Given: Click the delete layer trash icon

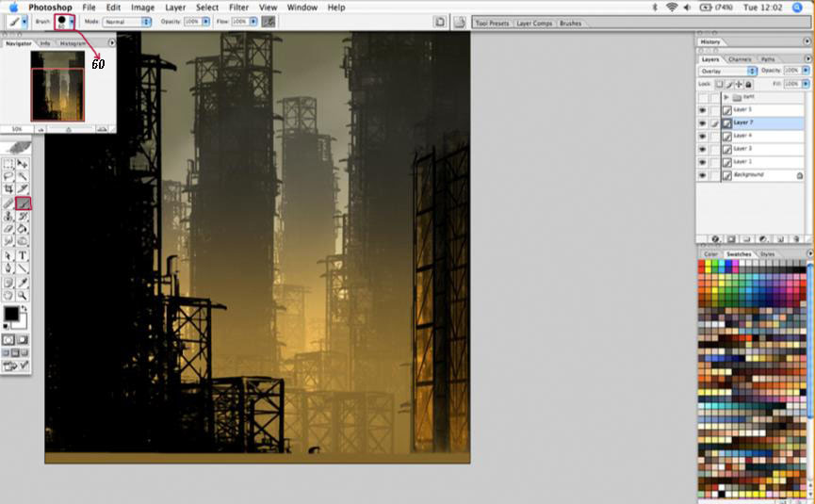Looking at the screenshot, I should (x=796, y=239).
